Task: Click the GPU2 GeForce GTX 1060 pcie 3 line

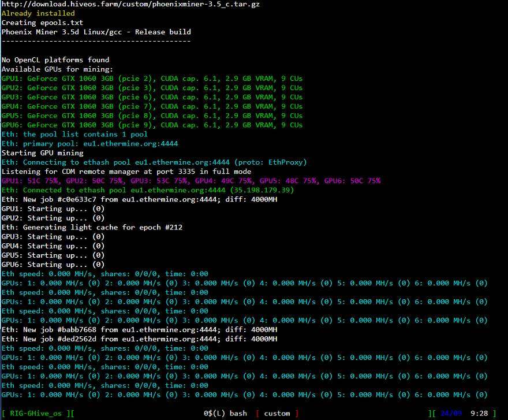Action: point(152,88)
